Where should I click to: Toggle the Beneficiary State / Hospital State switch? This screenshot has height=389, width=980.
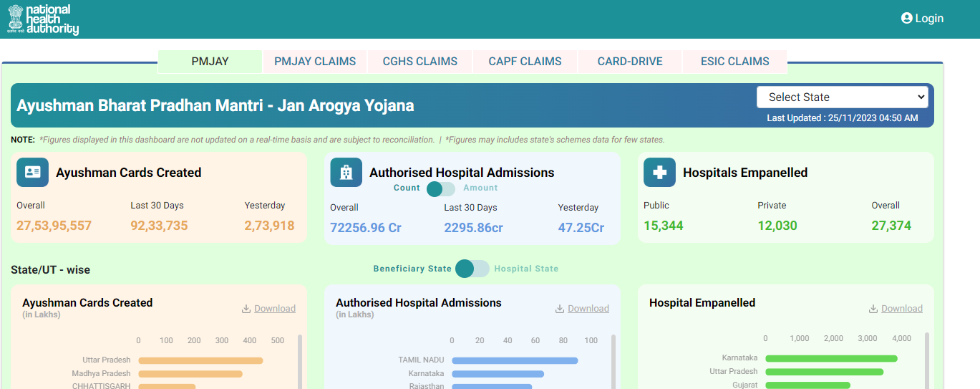click(472, 269)
